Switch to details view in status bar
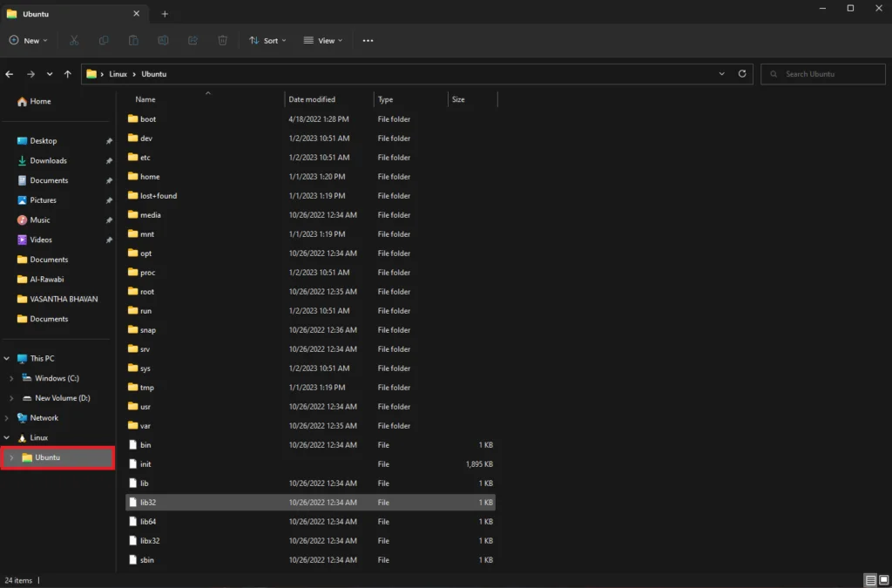892x588 pixels. 868,580
